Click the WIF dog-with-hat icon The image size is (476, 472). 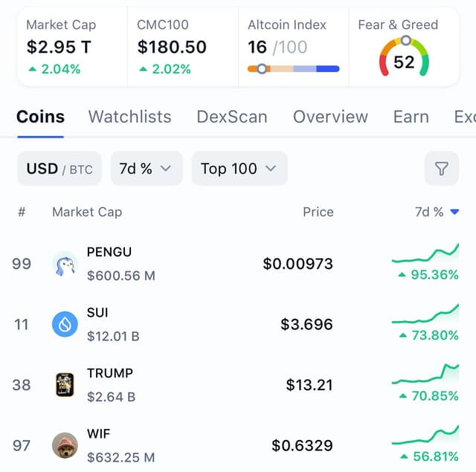tap(65, 445)
